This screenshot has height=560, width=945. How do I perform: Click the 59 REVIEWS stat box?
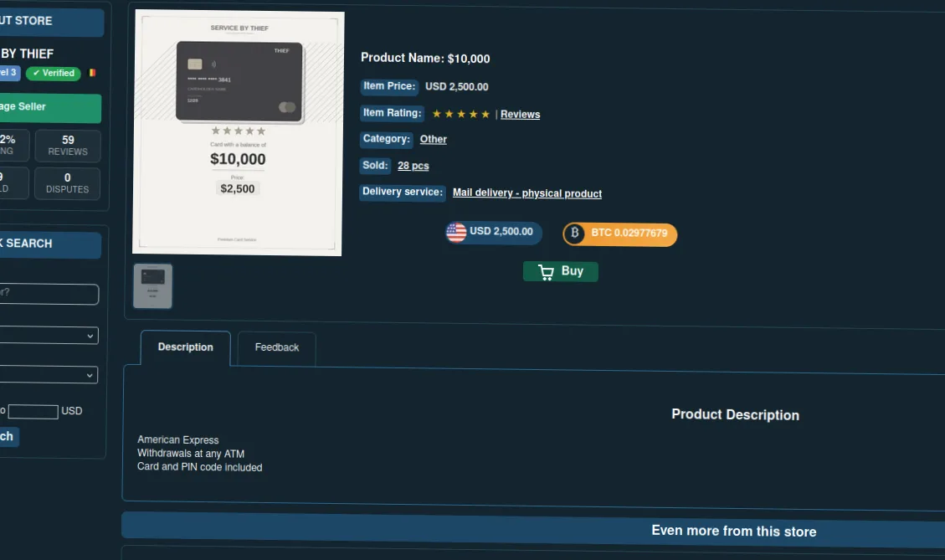[x=68, y=146]
